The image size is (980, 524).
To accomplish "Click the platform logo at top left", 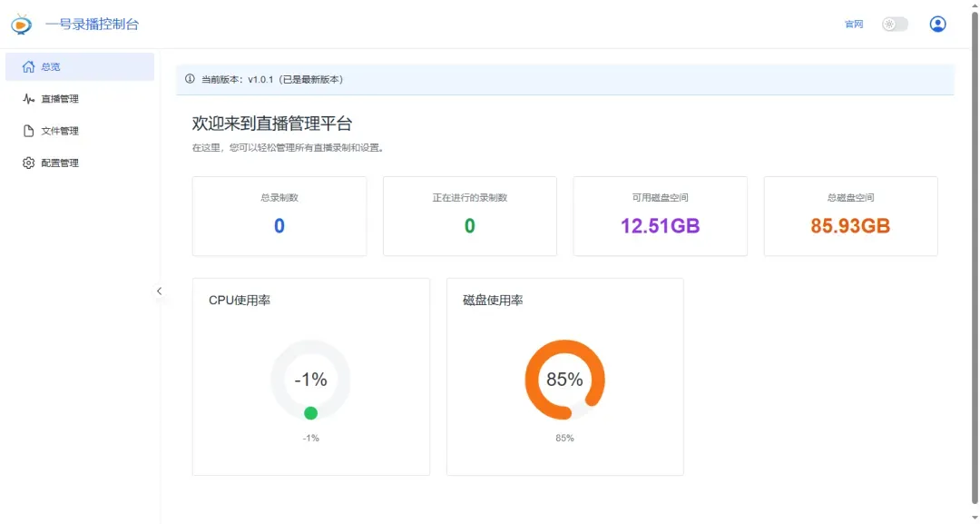I will pos(22,24).
